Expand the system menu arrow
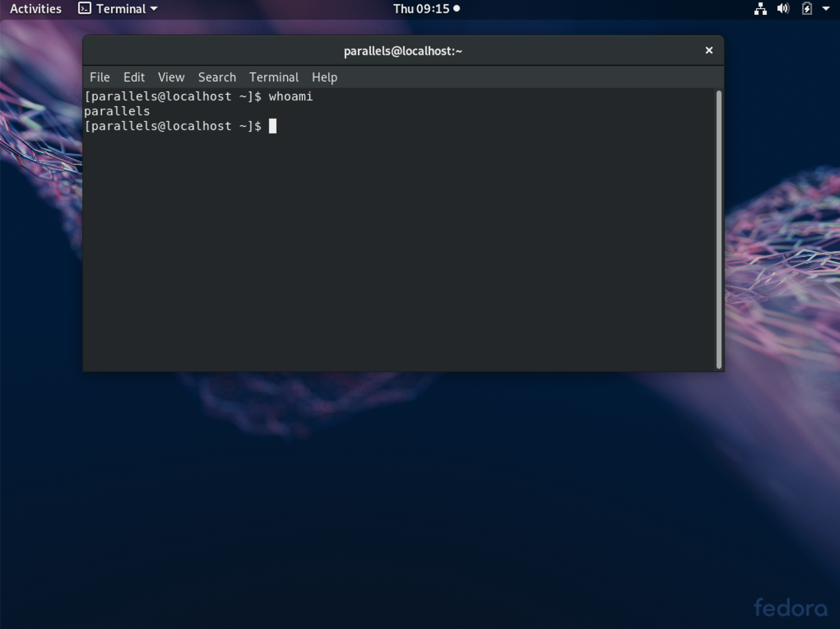This screenshot has height=629, width=840. (826, 9)
